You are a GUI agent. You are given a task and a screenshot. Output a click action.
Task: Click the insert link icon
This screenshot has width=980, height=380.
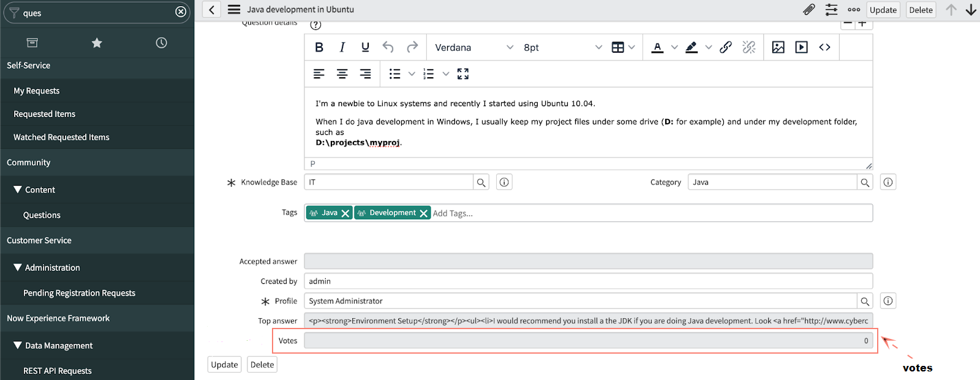[x=725, y=47]
